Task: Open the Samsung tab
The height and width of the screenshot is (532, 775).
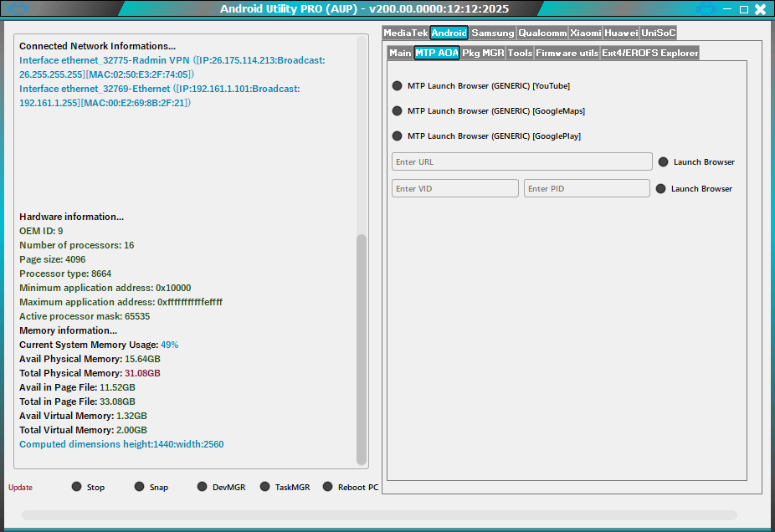Action: [x=492, y=33]
